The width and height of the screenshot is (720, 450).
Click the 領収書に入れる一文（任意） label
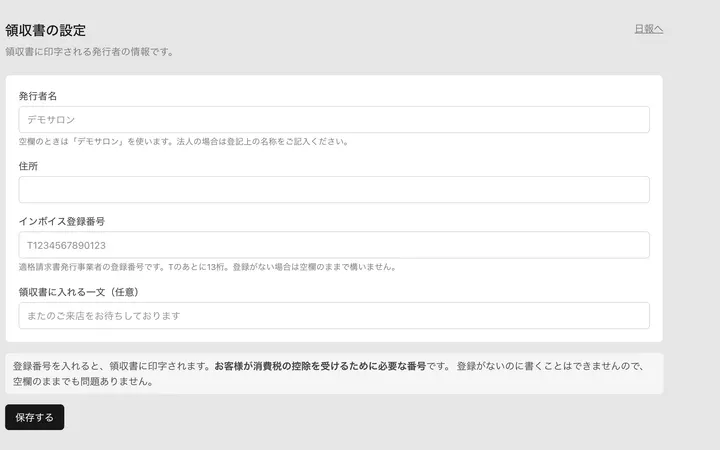click(x=79, y=292)
